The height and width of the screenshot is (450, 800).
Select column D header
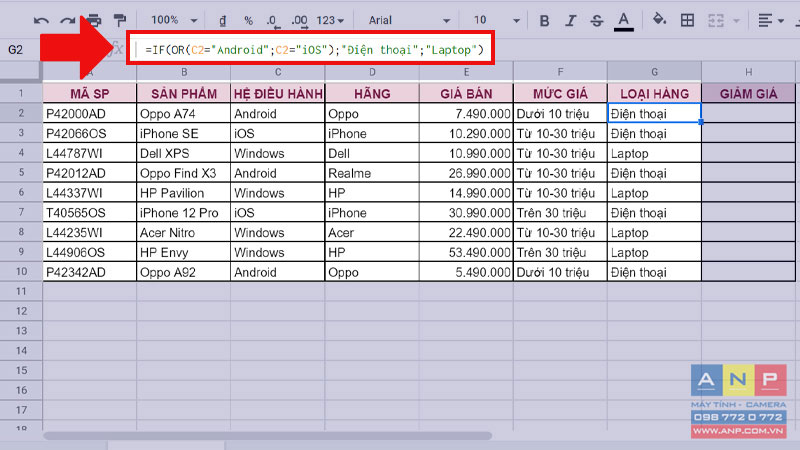(x=372, y=72)
